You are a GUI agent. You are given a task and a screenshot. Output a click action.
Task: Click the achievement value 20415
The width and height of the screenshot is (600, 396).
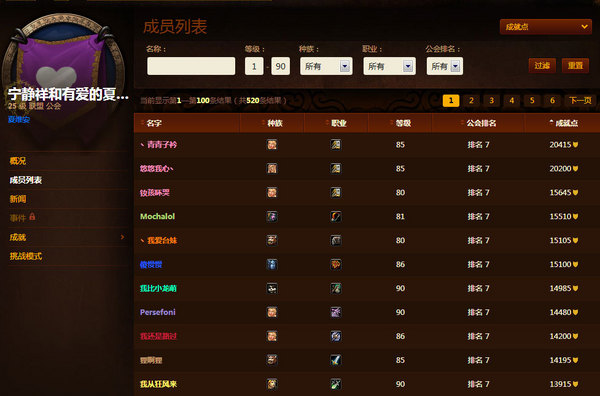pyautogui.click(x=560, y=145)
